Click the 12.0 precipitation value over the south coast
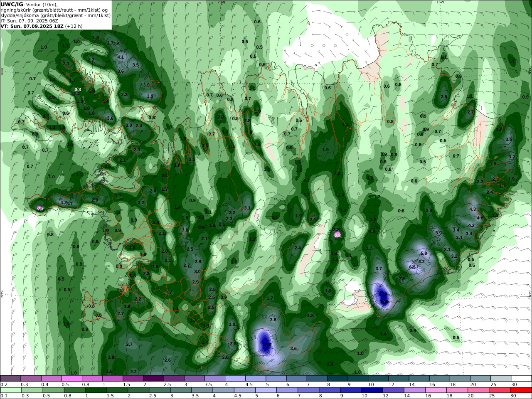 click(x=266, y=345)
